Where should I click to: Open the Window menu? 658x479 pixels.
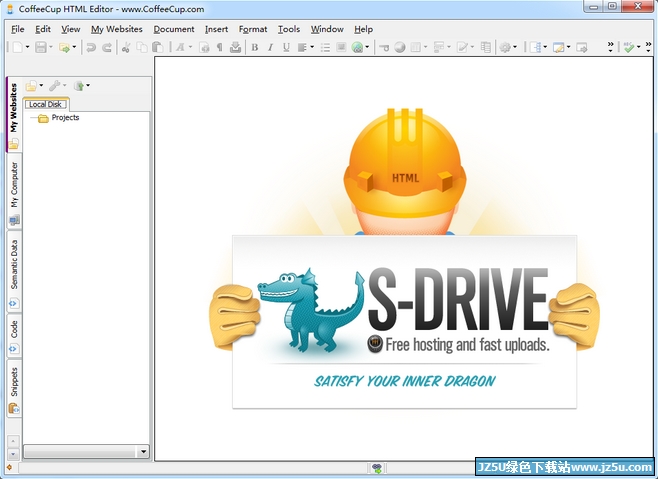(x=327, y=29)
